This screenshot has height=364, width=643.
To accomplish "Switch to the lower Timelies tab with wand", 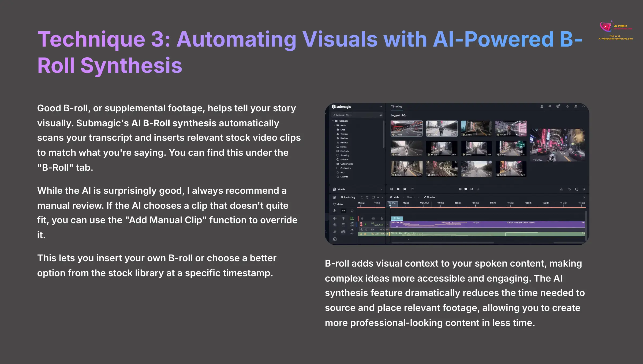I will [x=429, y=197].
